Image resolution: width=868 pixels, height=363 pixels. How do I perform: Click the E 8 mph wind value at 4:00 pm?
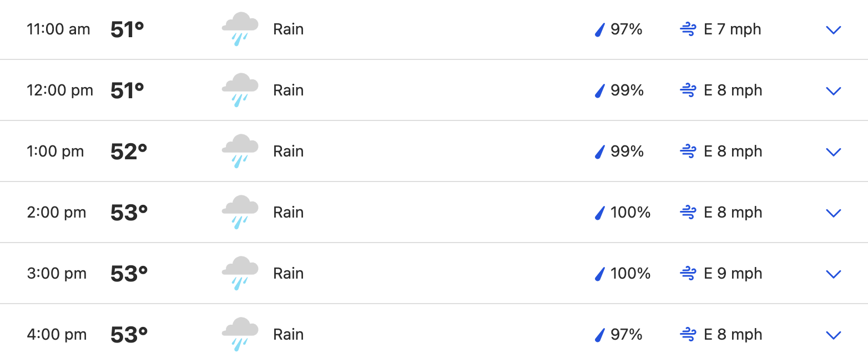[x=733, y=335]
